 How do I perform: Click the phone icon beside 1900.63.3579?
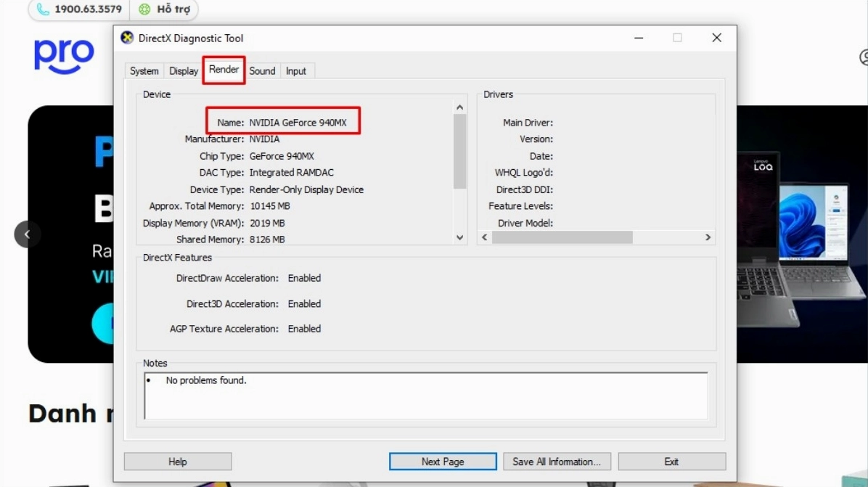pyautogui.click(x=43, y=9)
